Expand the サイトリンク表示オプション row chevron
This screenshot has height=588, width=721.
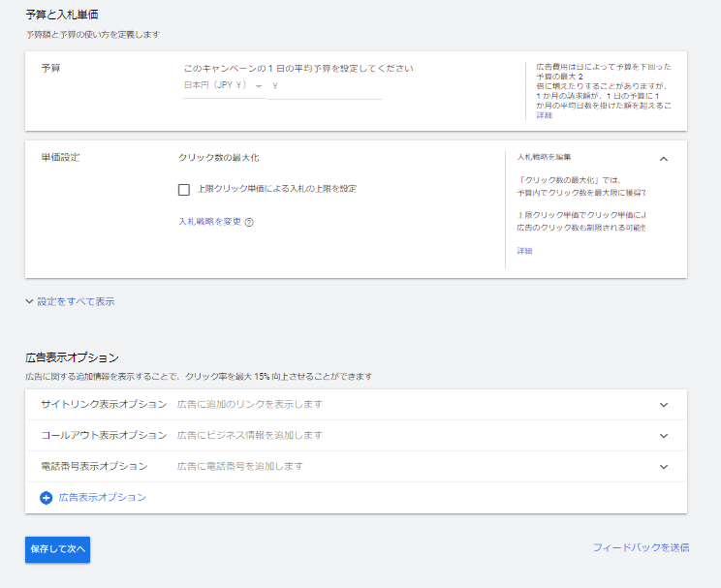[x=664, y=405]
